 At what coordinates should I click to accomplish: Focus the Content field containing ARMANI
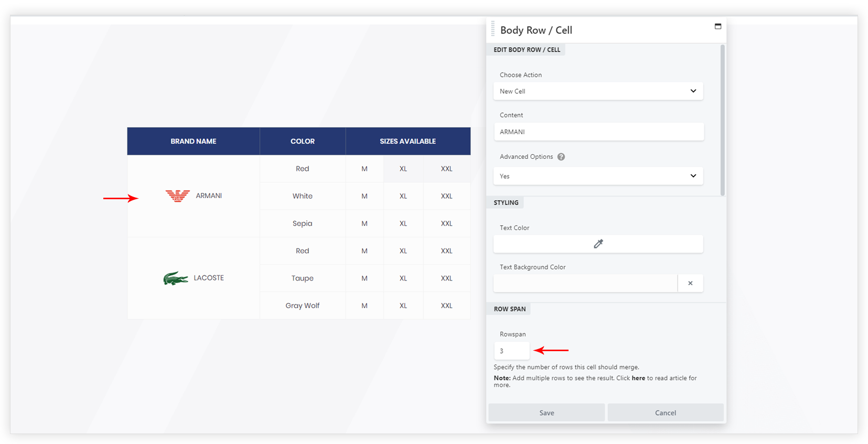click(598, 132)
